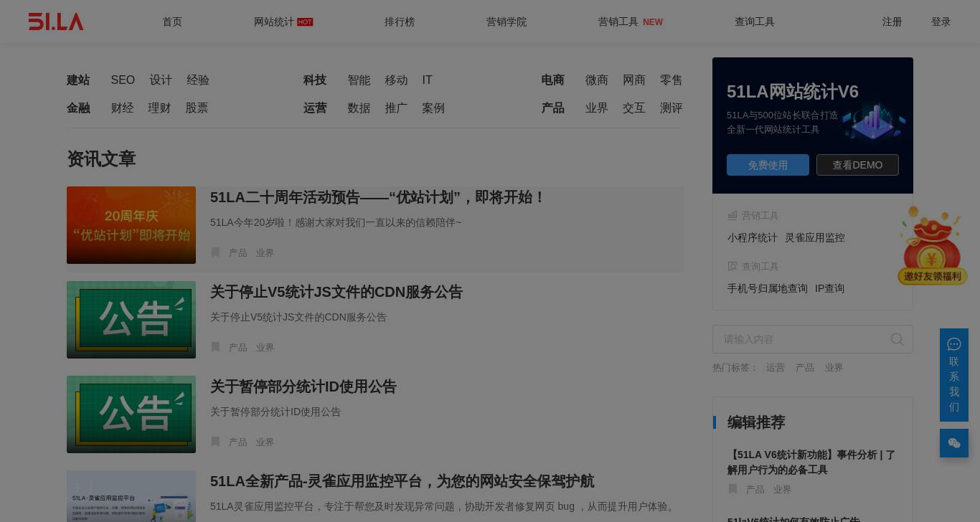Open the 20周年庆 article thumbnail
Viewport: 980px width, 522px height.
[131, 225]
